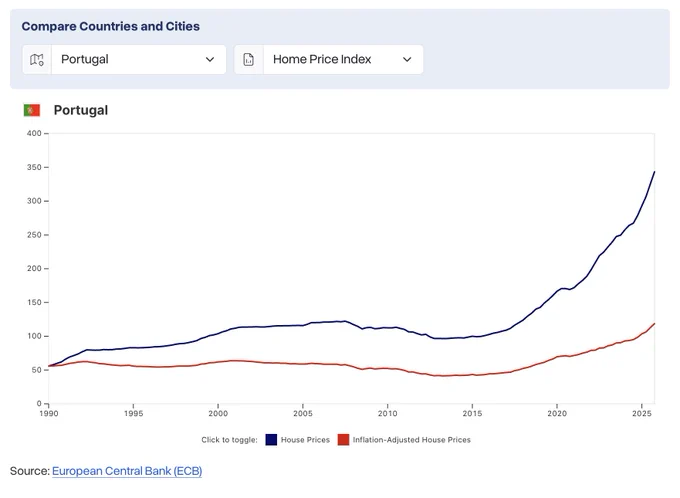The width and height of the screenshot is (680, 498).
Task: Click the chevron arrow in the Home Price Index selector
Action: coord(407,59)
